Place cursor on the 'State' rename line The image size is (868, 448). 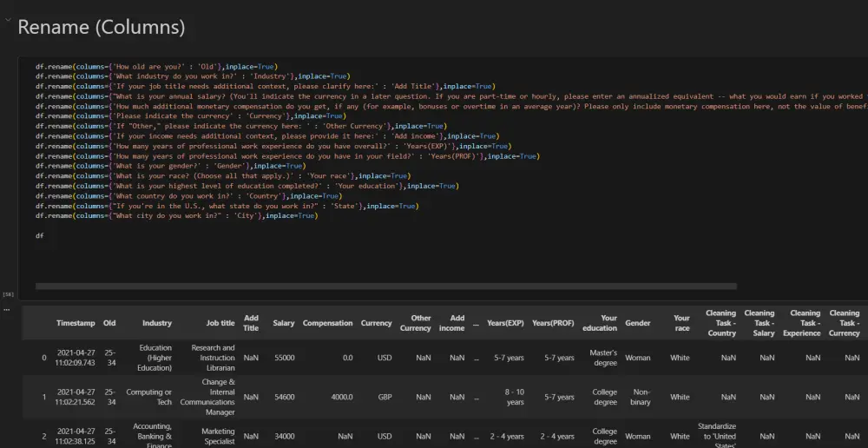click(227, 206)
